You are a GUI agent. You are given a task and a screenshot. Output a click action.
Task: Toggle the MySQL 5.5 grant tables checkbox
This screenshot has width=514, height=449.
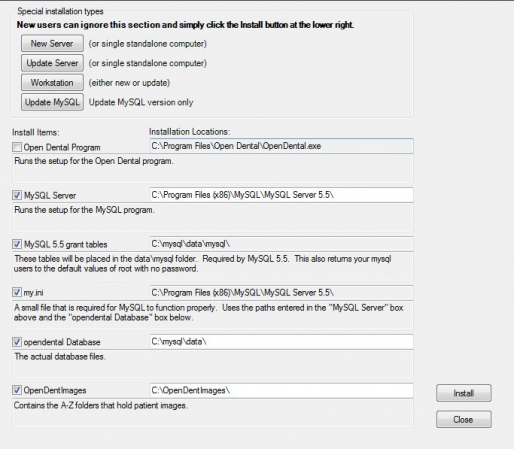click(x=17, y=244)
